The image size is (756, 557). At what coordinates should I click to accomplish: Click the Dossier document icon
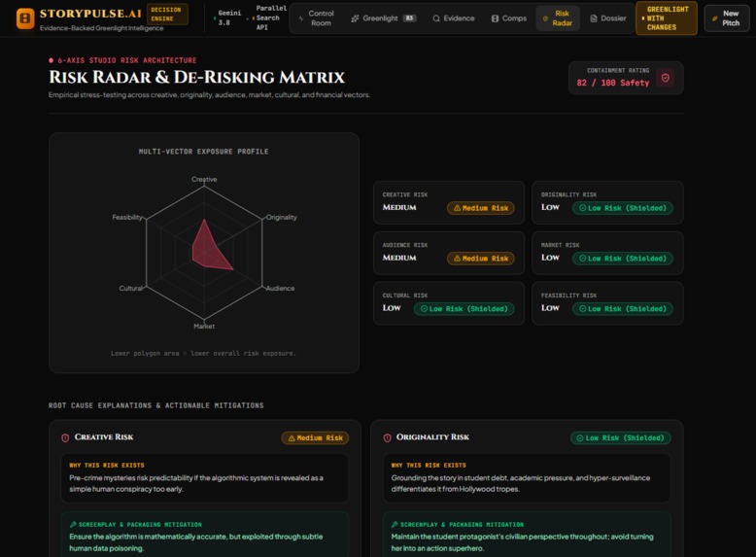tap(594, 18)
